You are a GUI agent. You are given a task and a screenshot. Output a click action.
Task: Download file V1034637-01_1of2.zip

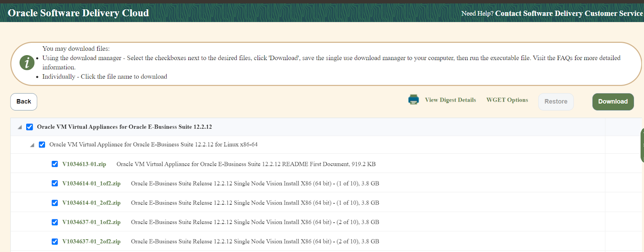point(91,222)
